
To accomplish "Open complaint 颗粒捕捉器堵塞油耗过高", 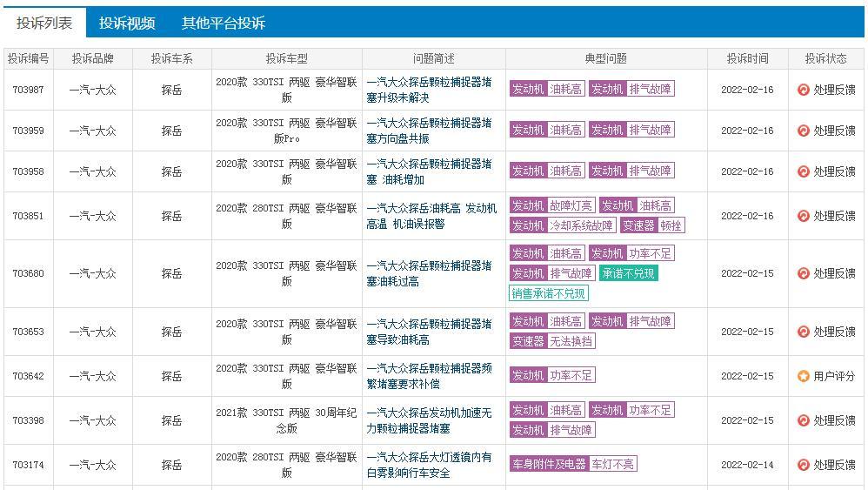I will pos(429,273).
